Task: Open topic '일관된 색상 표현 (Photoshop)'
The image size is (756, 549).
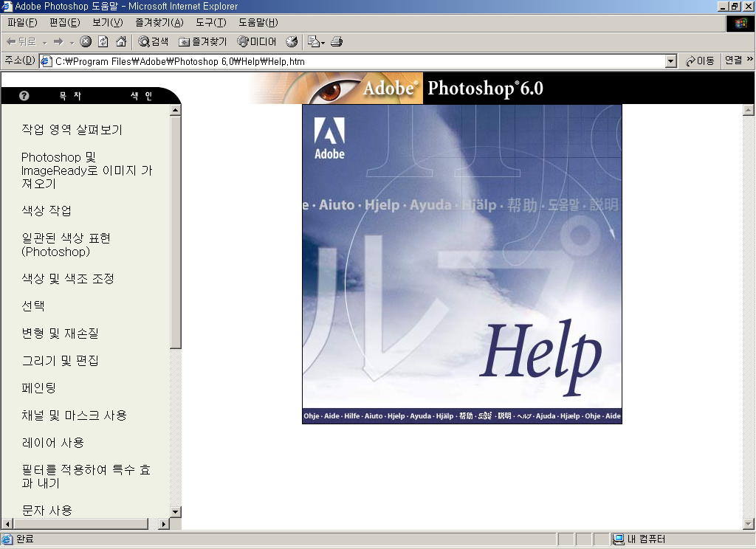Action: tap(66, 245)
